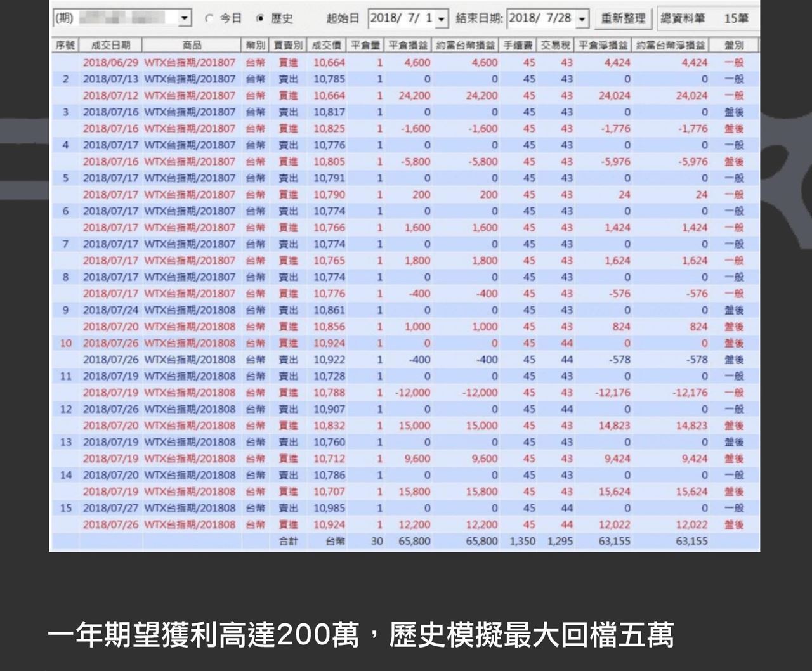The height and width of the screenshot is (671, 812).
Task: Open the (期) account dropdown
Action: click(185, 18)
